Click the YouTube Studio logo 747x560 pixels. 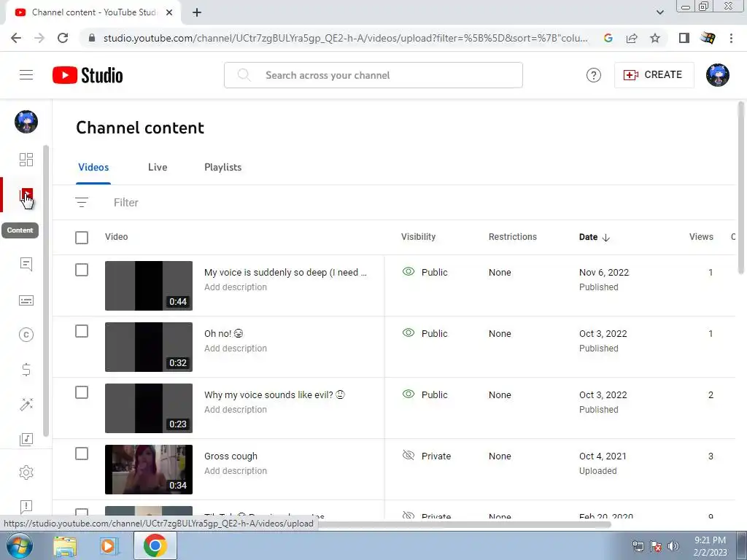88,75
